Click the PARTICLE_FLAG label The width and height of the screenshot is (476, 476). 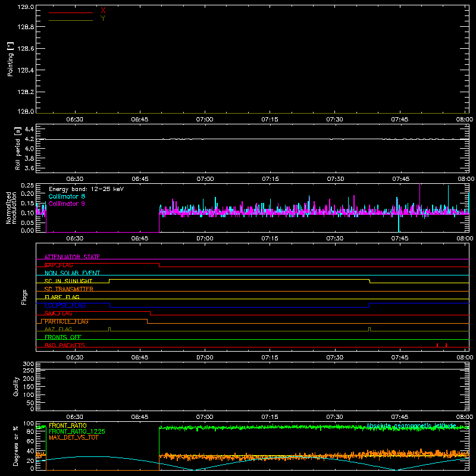pyautogui.click(x=67, y=321)
